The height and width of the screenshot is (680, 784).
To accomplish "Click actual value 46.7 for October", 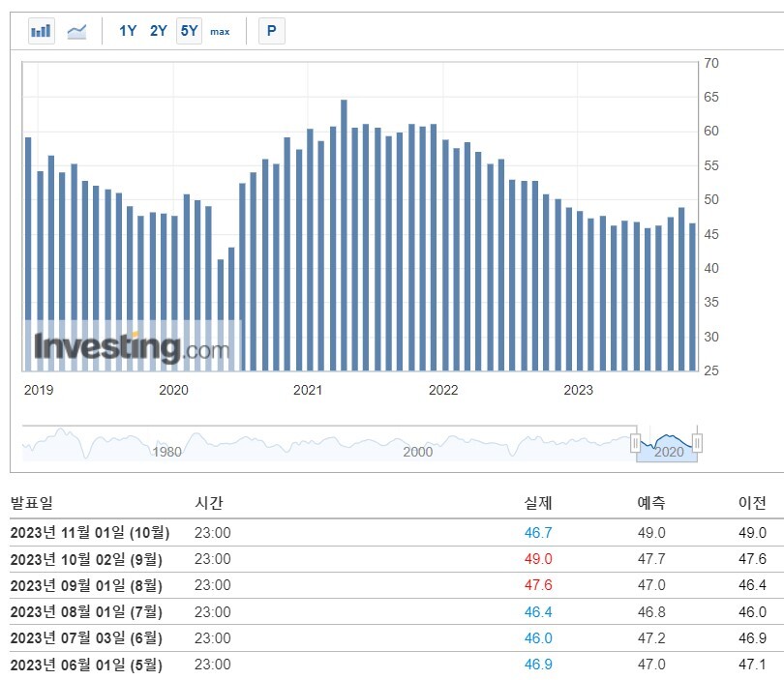I will tap(538, 533).
